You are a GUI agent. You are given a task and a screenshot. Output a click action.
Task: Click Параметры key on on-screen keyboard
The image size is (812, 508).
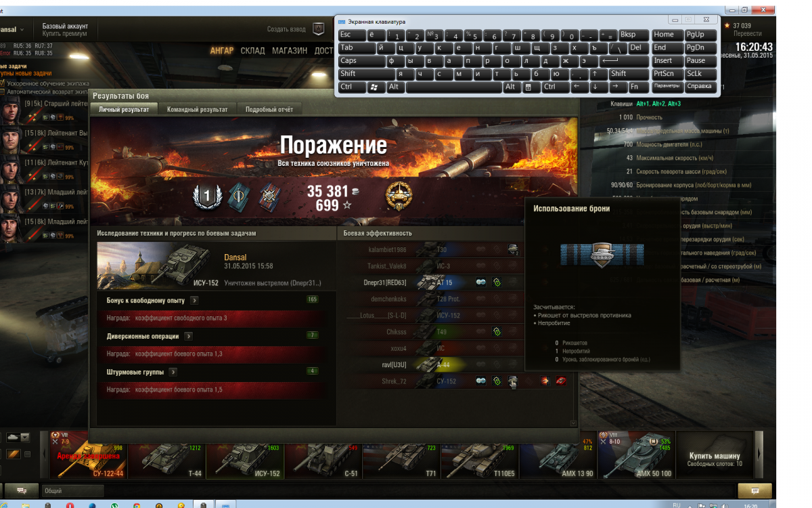[667, 87]
